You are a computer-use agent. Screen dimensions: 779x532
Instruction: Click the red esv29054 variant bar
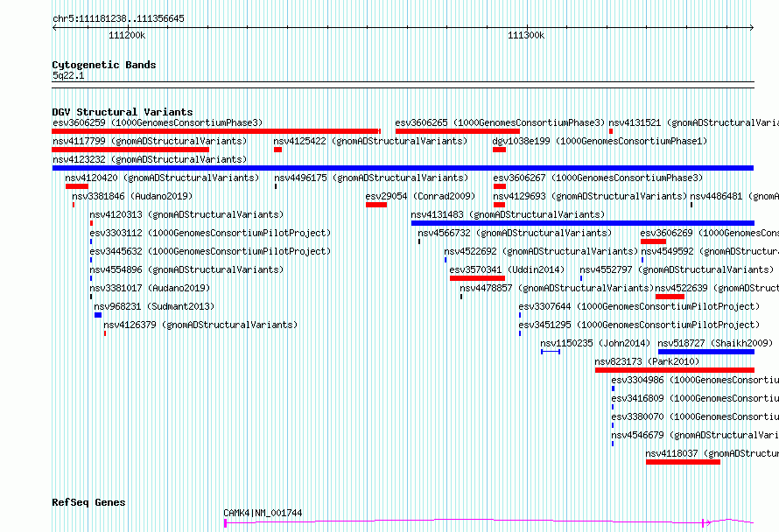(376, 205)
